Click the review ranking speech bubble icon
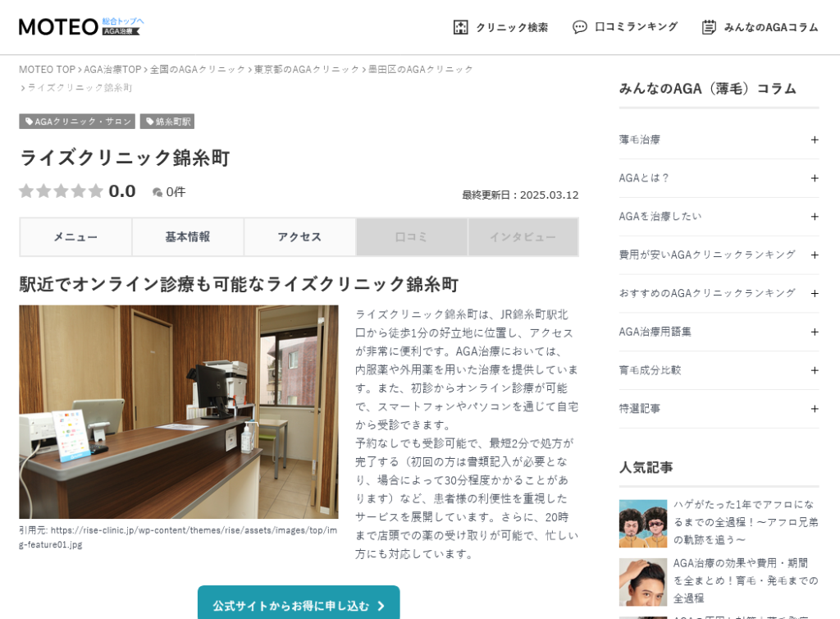 click(580, 27)
